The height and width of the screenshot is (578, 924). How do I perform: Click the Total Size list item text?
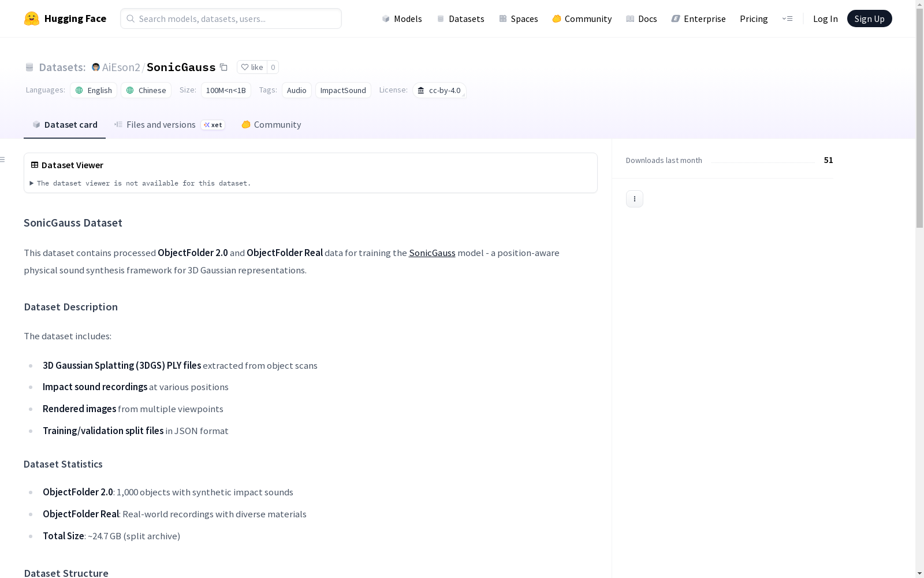click(111, 536)
